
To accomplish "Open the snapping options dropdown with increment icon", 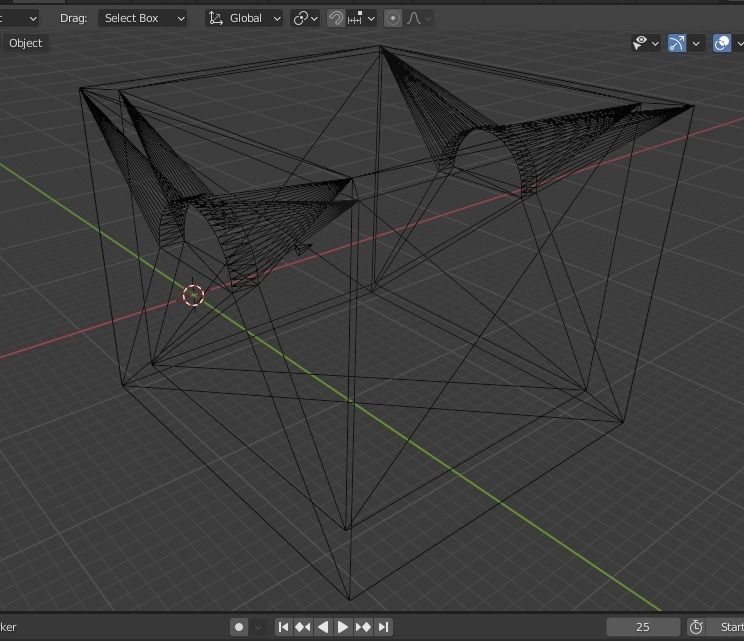I will click(361, 19).
